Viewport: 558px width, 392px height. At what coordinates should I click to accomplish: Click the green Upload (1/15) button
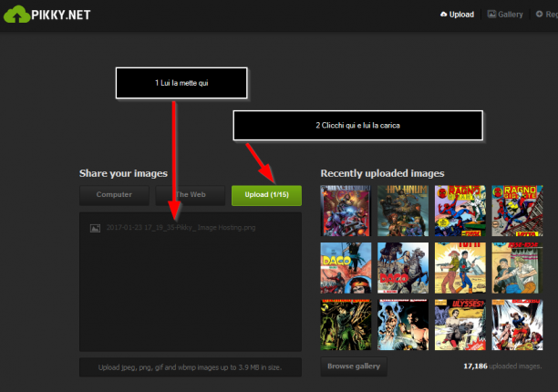(266, 195)
